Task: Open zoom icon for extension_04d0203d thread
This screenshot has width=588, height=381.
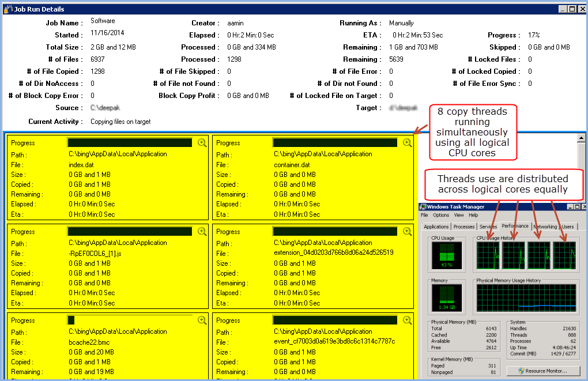Action: tap(407, 232)
